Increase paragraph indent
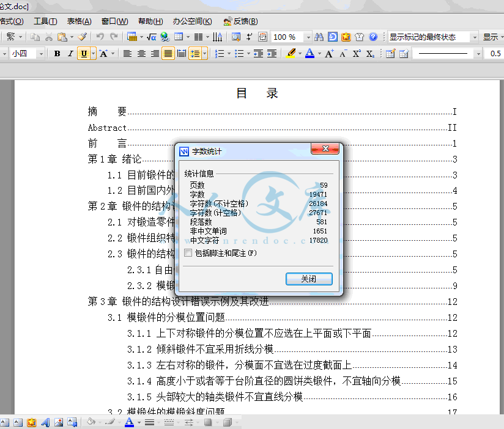 tap(272, 54)
